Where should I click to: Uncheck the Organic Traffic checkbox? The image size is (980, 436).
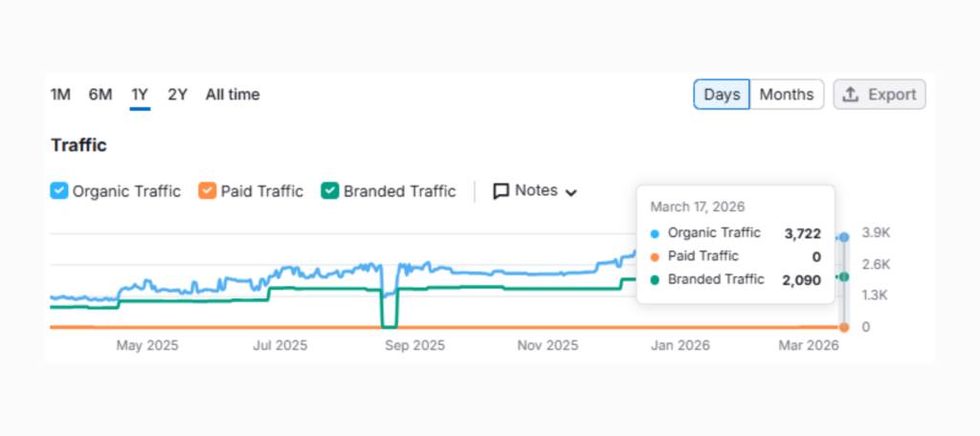(59, 191)
